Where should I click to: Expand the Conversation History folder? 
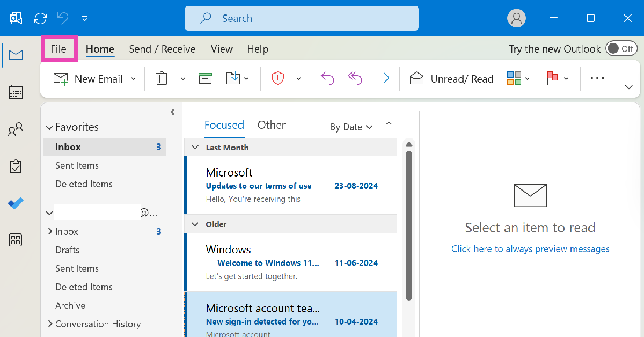pos(50,324)
